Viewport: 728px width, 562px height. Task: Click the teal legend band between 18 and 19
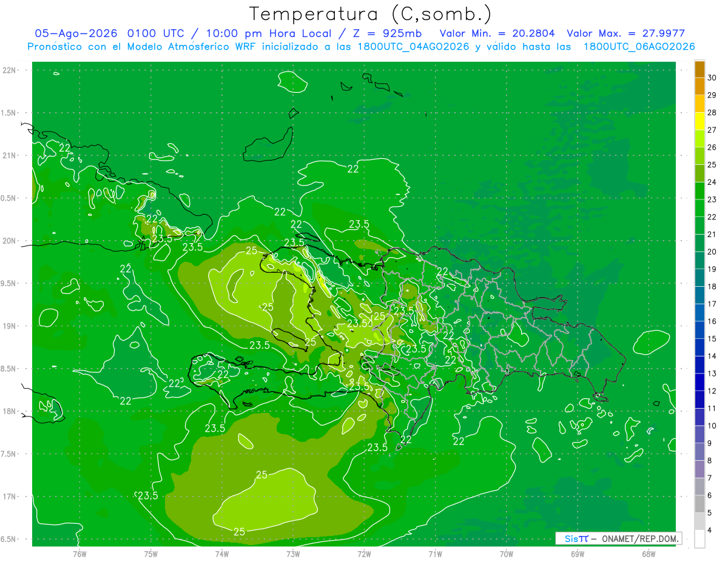click(x=699, y=278)
